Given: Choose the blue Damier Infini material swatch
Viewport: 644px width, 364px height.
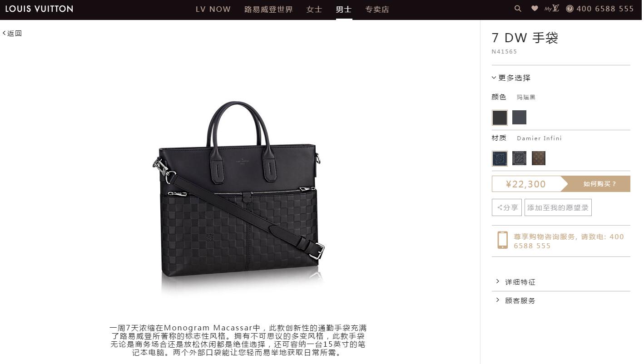Looking at the screenshot, I should [500, 158].
